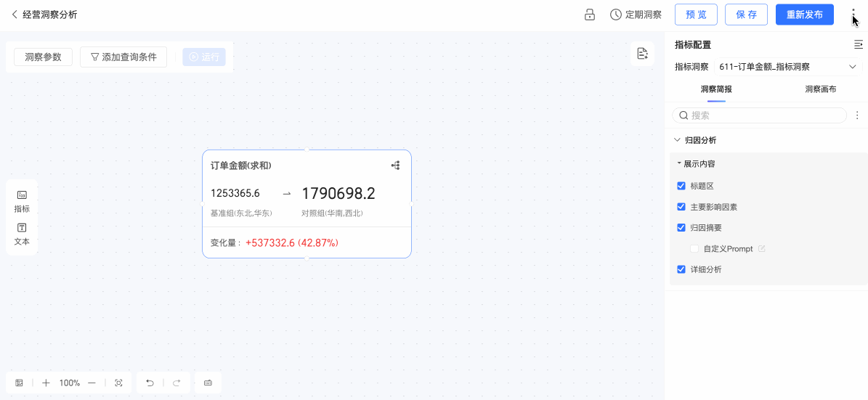Zoom in with the plus icon
This screenshot has width=868, height=400.
tap(46, 383)
